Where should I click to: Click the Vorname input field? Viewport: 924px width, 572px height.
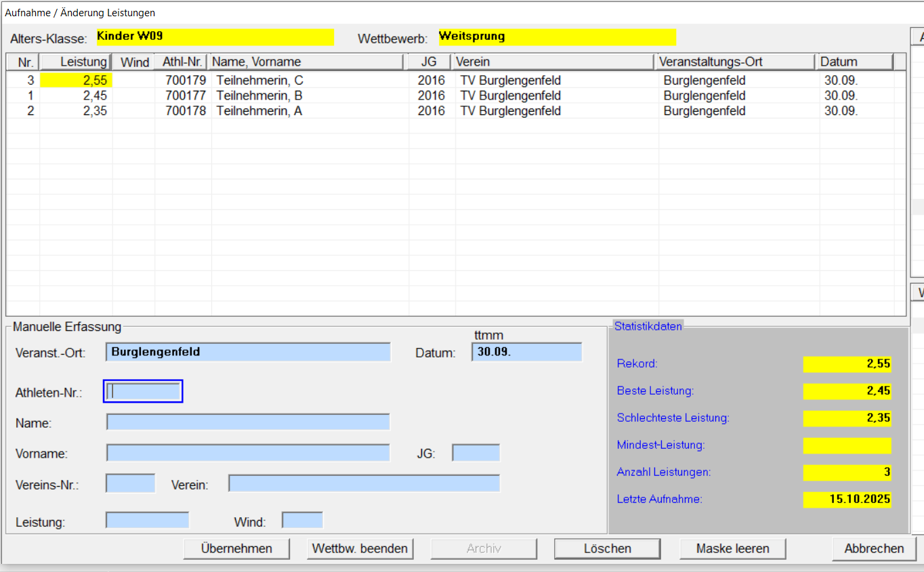point(248,453)
